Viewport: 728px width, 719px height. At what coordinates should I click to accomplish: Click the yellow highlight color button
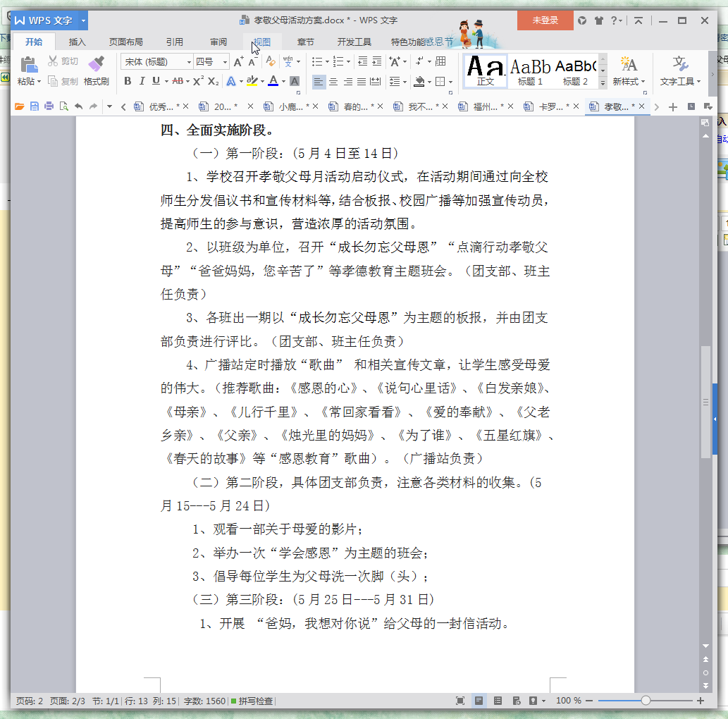pos(252,81)
